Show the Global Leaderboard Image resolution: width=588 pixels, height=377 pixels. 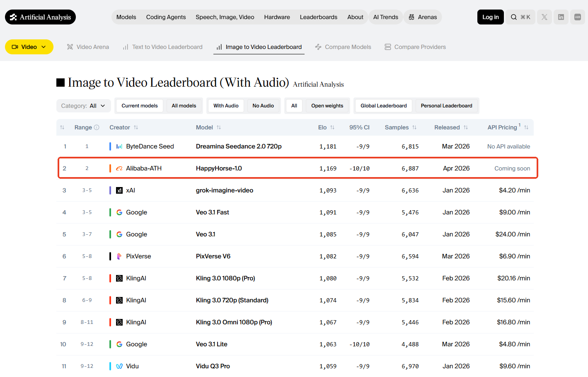coord(384,106)
